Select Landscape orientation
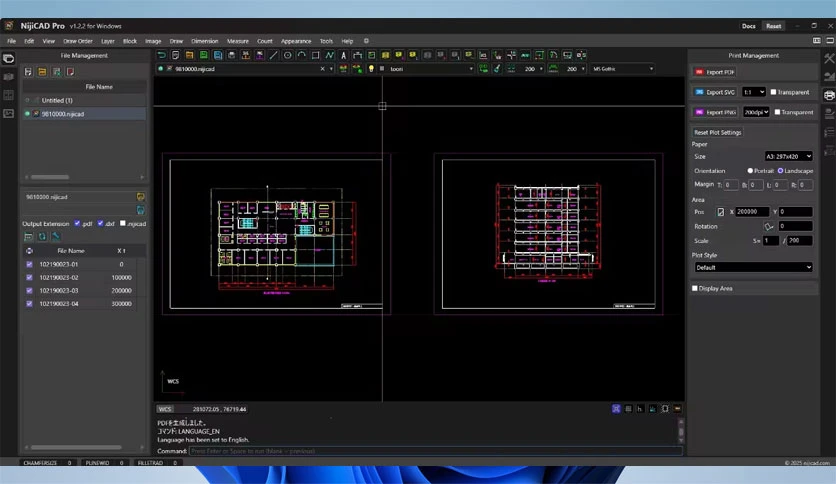The width and height of the screenshot is (836, 484). click(781, 171)
